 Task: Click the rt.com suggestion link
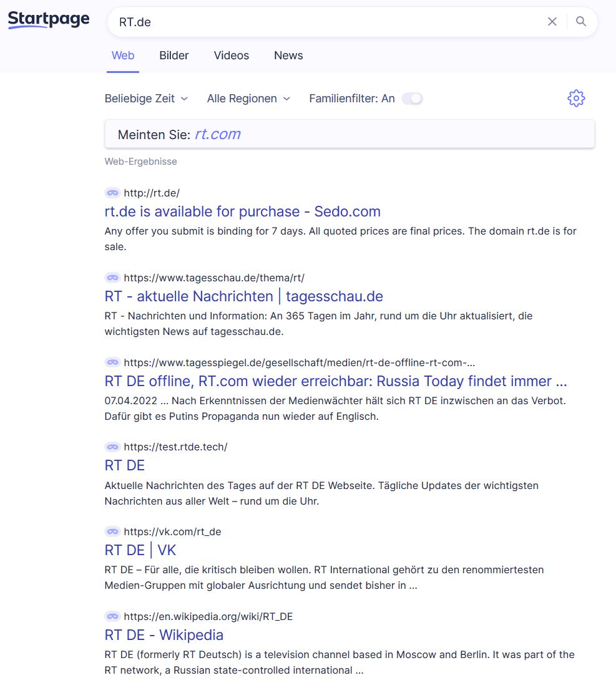(x=218, y=134)
